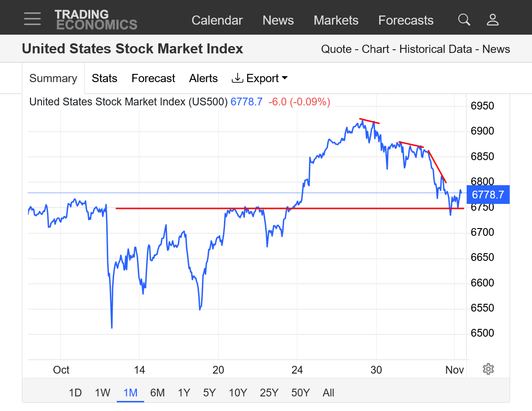This screenshot has height=411, width=532.
Task: Go to the Summary tab
Action: [x=53, y=78]
